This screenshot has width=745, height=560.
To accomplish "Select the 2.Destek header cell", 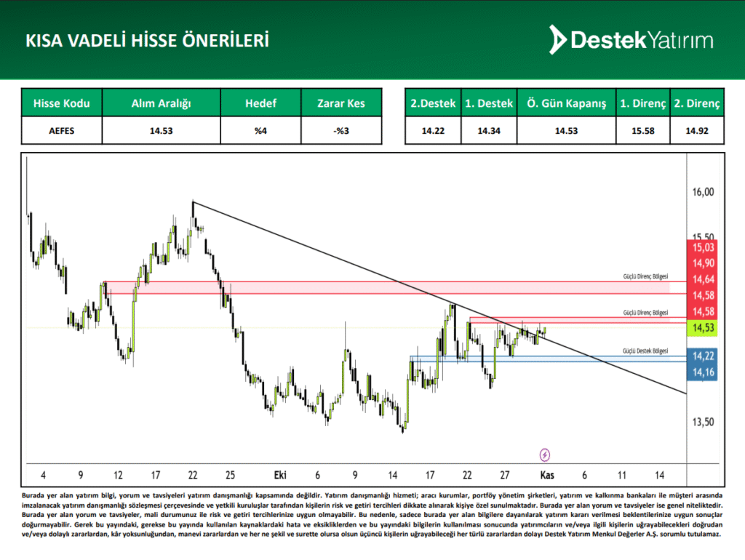I will [433, 103].
